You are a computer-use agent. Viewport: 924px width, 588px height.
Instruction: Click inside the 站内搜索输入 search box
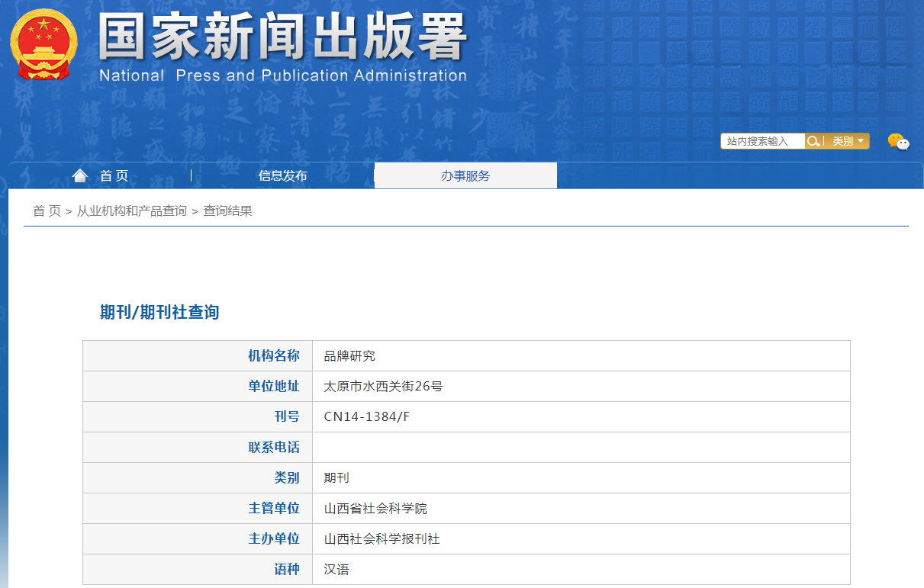(x=762, y=141)
